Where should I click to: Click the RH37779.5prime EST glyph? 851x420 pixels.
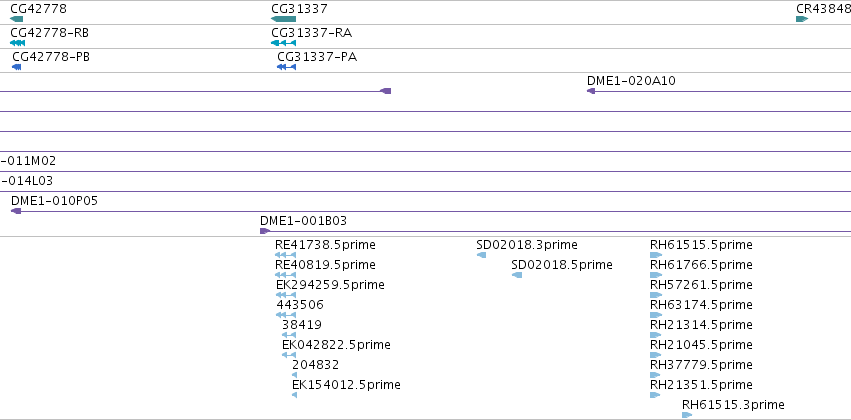pyautogui.click(x=655, y=376)
